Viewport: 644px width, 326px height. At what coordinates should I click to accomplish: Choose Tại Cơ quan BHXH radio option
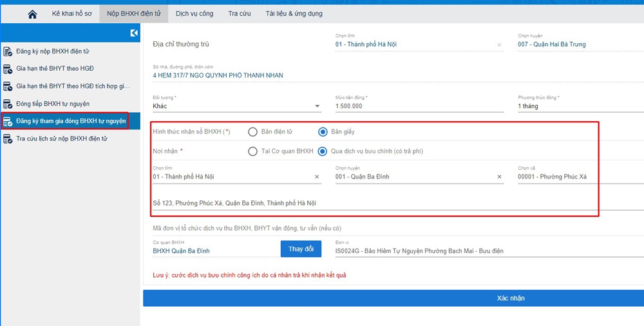coord(252,151)
